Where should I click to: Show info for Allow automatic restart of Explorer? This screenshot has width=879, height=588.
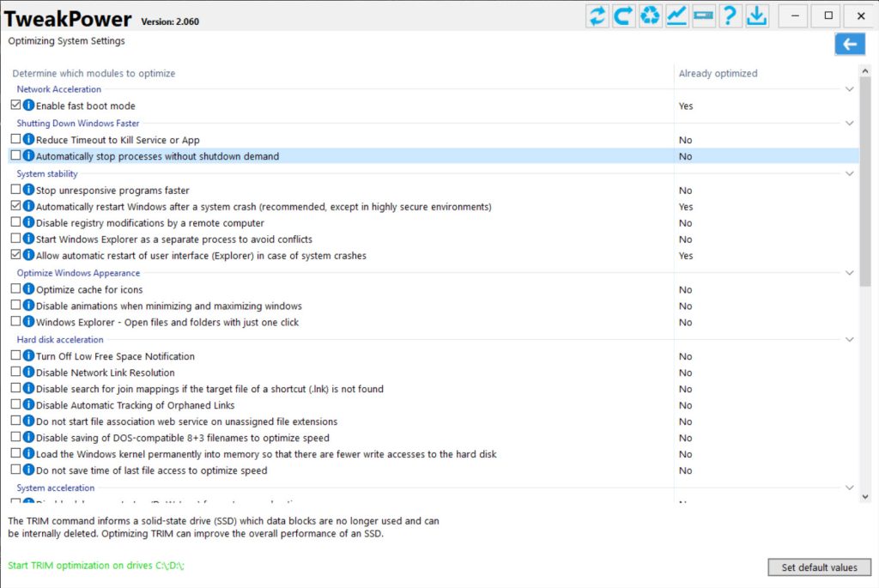tap(28, 255)
